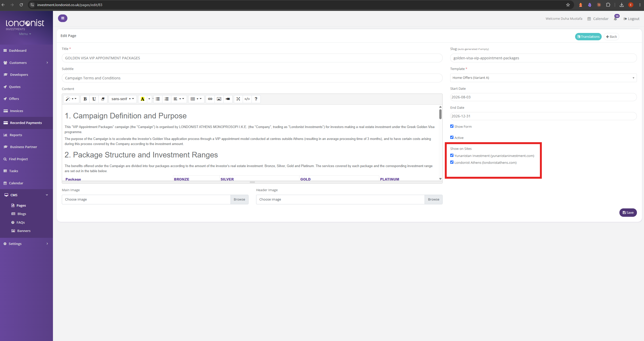Open FAQs under CMS

point(18,222)
